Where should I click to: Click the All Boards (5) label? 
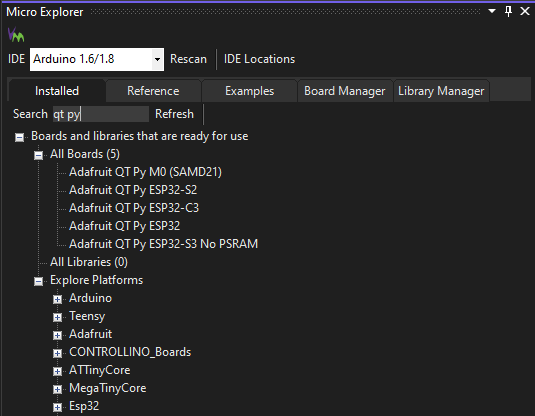(x=85, y=154)
